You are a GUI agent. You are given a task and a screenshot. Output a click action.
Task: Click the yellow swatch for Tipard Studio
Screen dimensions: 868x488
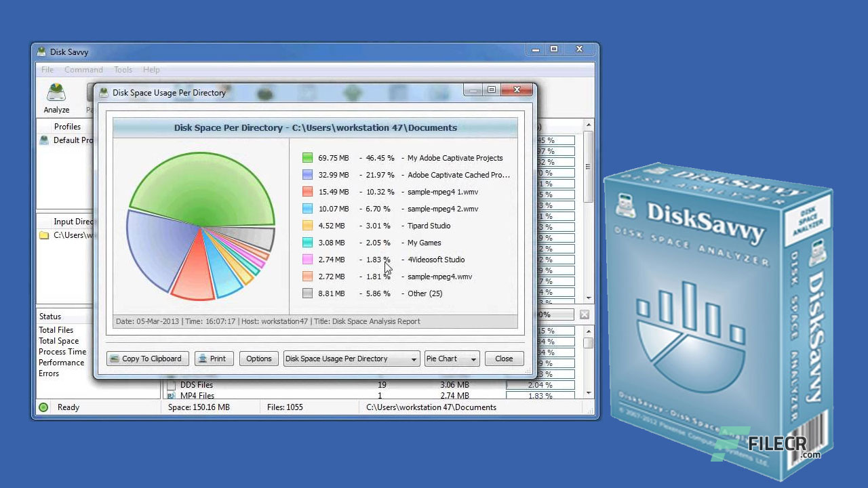click(307, 226)
